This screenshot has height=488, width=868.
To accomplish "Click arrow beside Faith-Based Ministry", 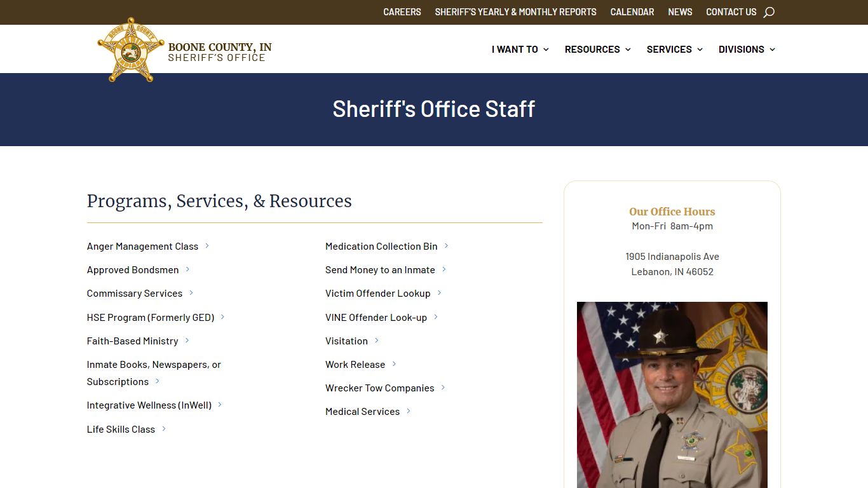I will coord(187,341).
